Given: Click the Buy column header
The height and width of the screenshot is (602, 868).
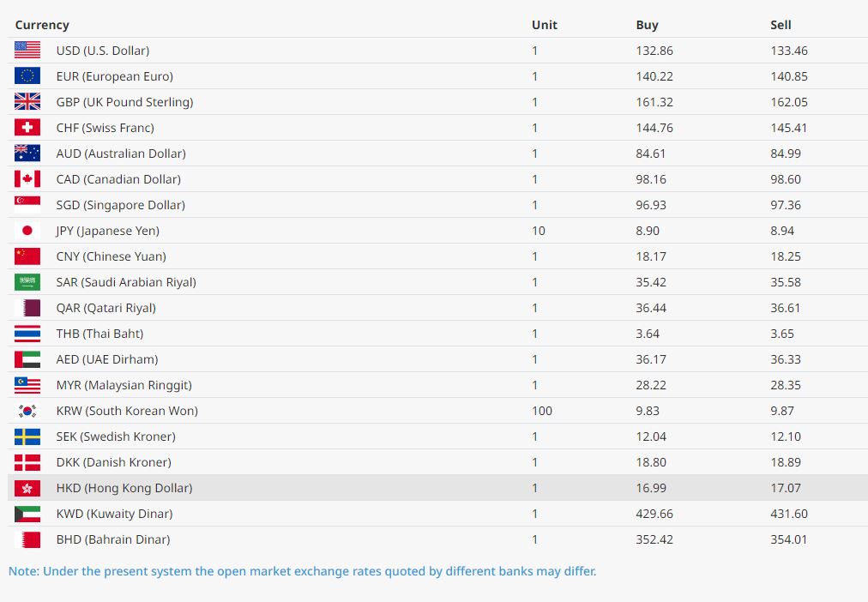Looking at the screenshot, I should click(x=647, y=25).
